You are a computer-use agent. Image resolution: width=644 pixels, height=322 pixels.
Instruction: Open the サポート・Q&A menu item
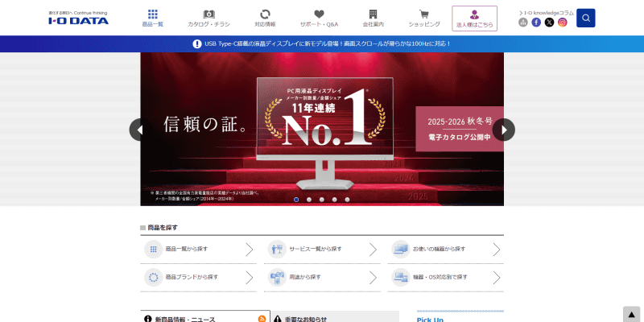pos(319,18)
